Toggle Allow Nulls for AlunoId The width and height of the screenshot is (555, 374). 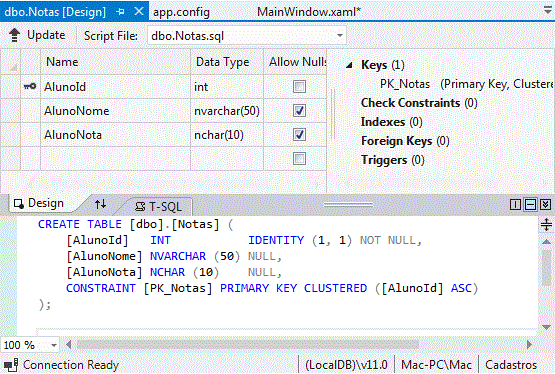[x=299, y=87]
